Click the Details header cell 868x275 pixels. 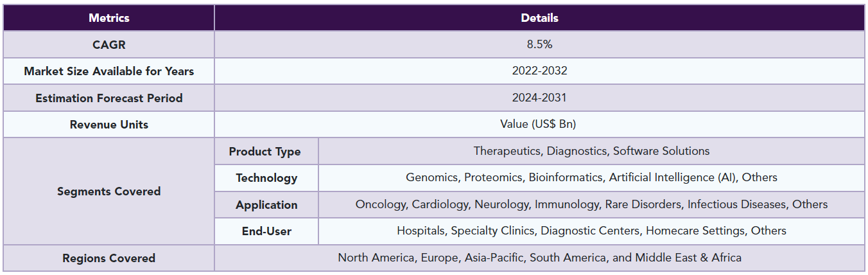(539, 18)
